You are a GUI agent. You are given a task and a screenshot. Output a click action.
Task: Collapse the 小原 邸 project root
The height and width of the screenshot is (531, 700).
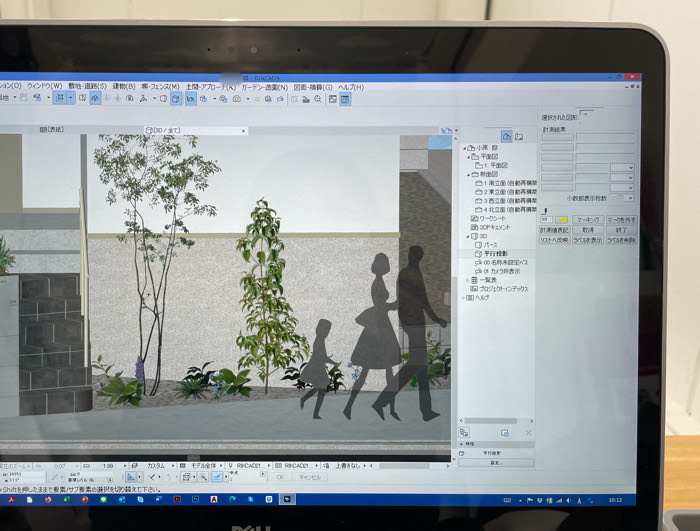tap(464, 148)
